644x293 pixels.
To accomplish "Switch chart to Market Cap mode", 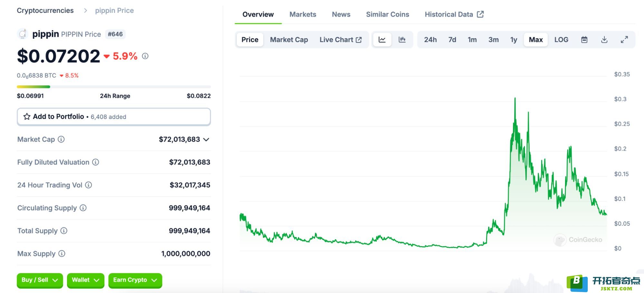I will (x=289, y=40).
